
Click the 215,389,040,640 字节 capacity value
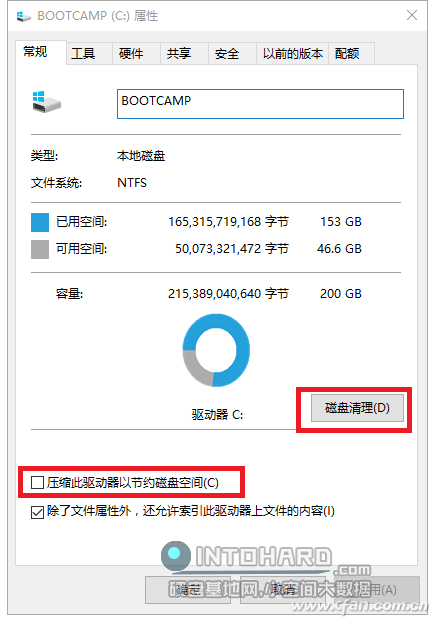coord(228,294)
